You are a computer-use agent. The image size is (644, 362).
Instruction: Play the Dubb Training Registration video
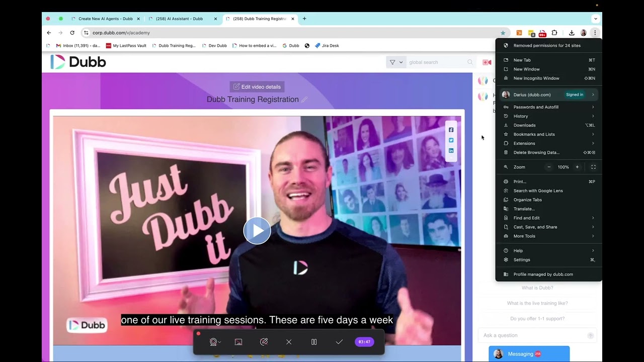pyautogui.click(x=257, y=231)
